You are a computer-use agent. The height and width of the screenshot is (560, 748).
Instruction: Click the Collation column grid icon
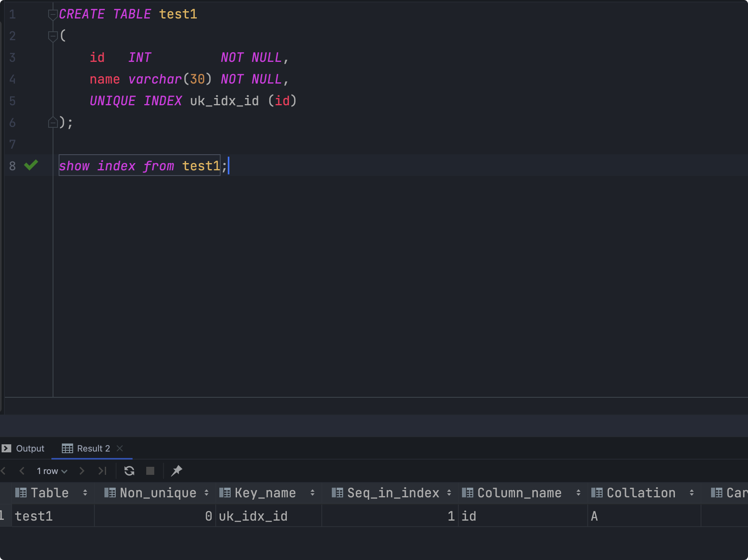[x=597, y=493]
